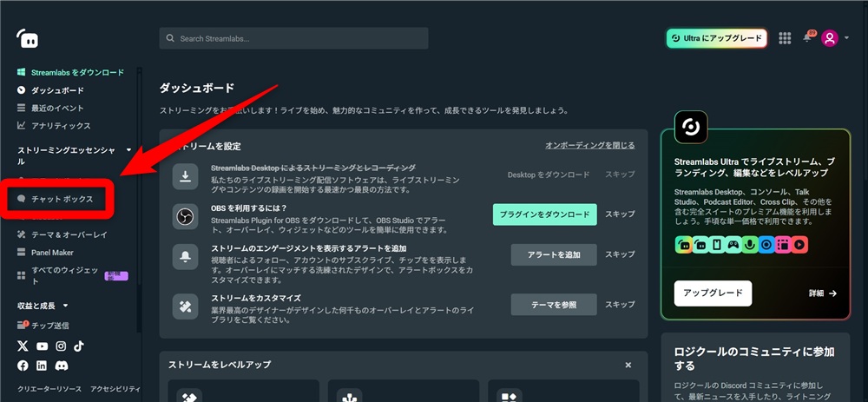Close the ストリームをレベルアップ section

(628, 365)
